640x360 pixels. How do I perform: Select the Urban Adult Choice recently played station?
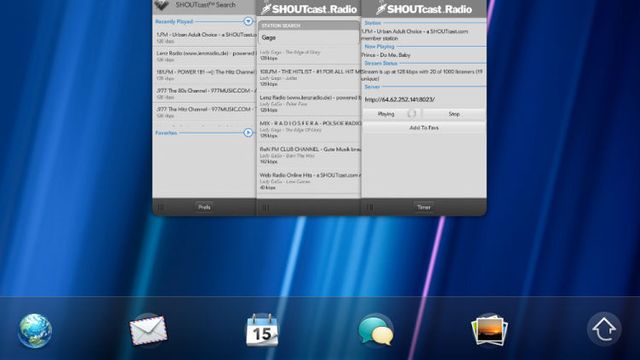click(x=205, y=37)
